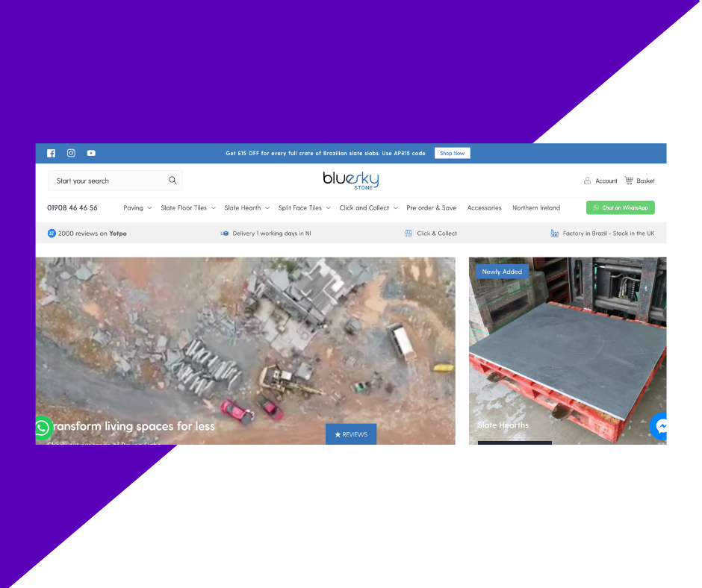Open the YouTube social link icon

pos(91,153)
